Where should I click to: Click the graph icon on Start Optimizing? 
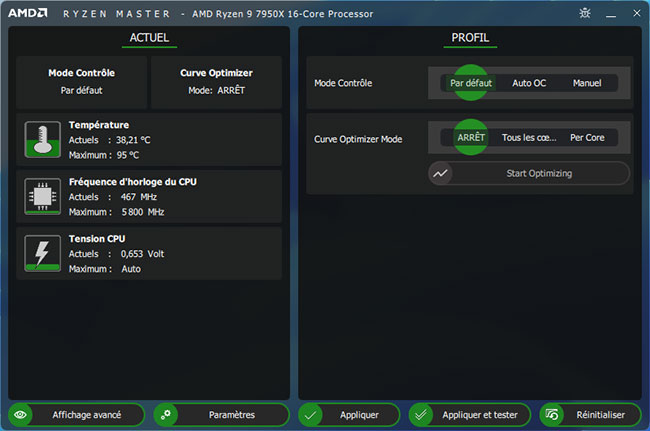tap(441, 173)
